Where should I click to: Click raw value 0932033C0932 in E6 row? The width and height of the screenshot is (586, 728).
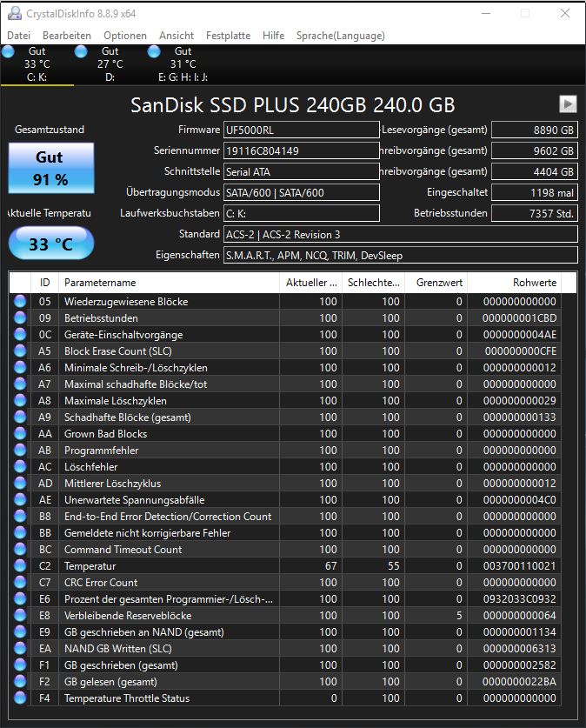519,599
